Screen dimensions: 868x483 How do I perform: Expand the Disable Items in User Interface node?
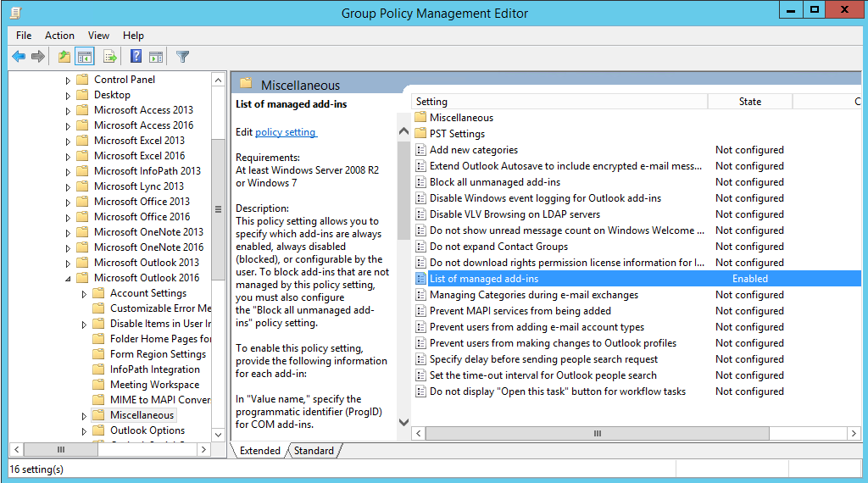84,325
